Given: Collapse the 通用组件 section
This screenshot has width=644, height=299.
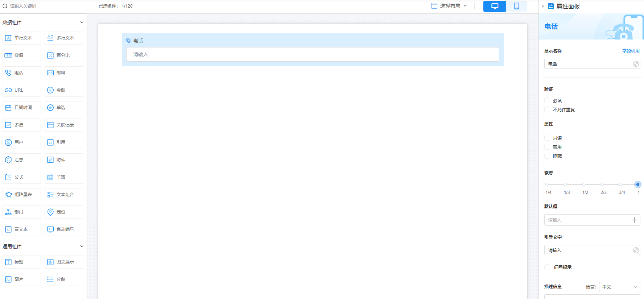Looking at the screenshot, I should coord(82,246).
